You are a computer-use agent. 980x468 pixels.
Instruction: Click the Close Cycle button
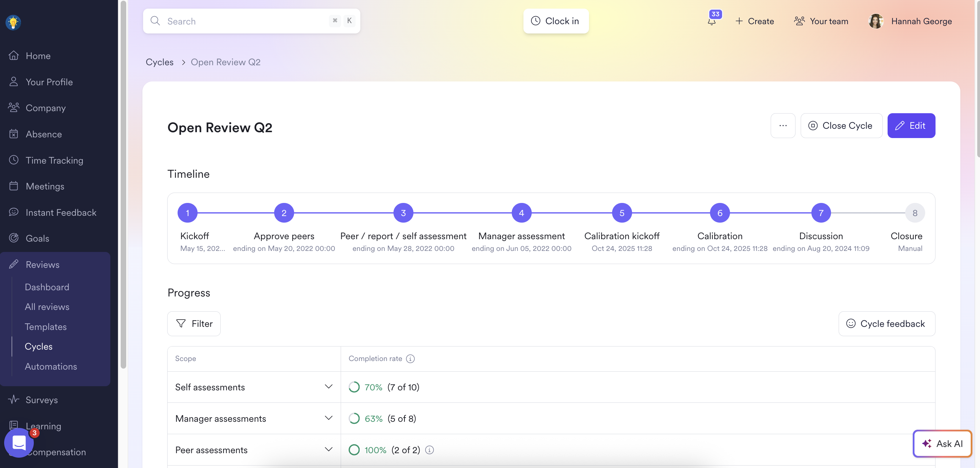841,126
